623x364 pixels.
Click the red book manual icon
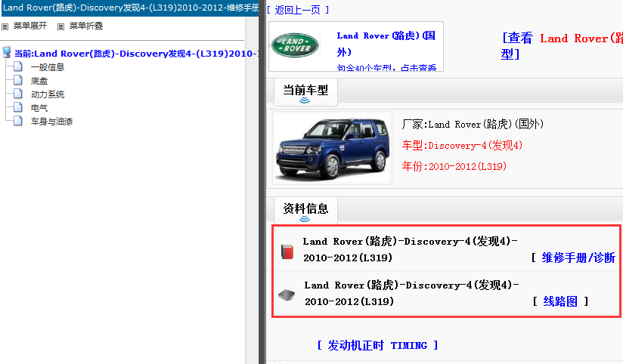click(x=287, y=251)
